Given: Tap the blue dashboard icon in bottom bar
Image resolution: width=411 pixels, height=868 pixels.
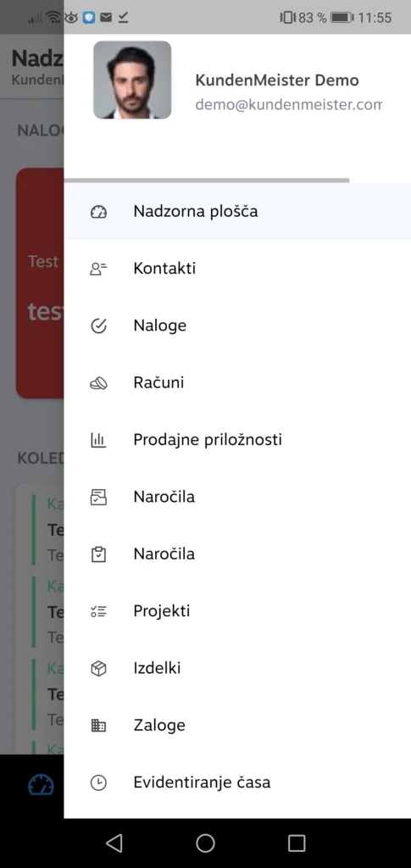Looking at the screenshot, I should pyautogui.click(x=42, y=785).
